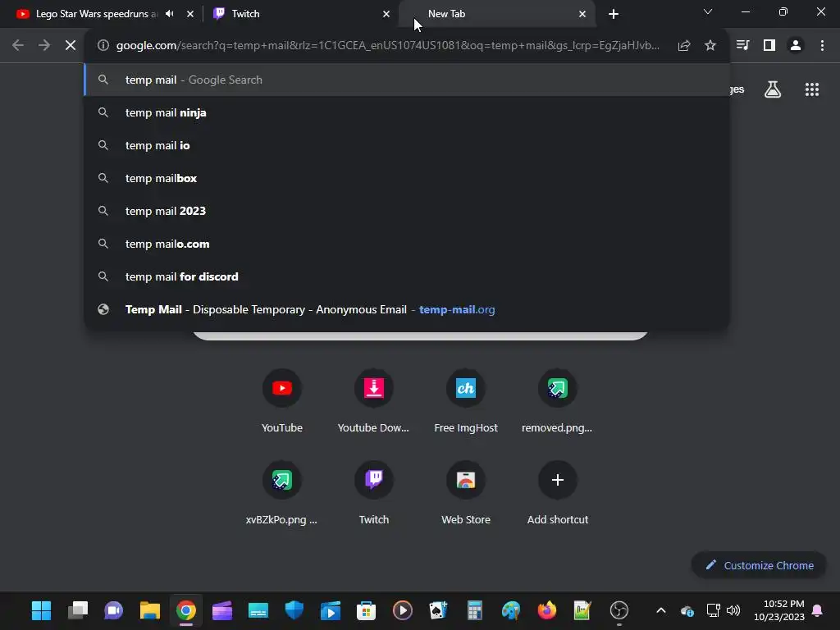Open the removed.png shortcut
This screenshot has width=840, height=630.
557,400
